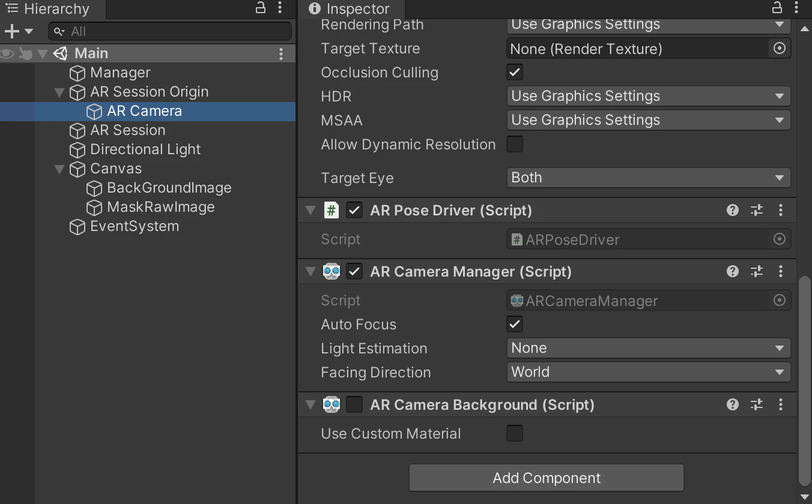
Task: Collapse the Canvas tree node
Action: [x=59, y=169]
